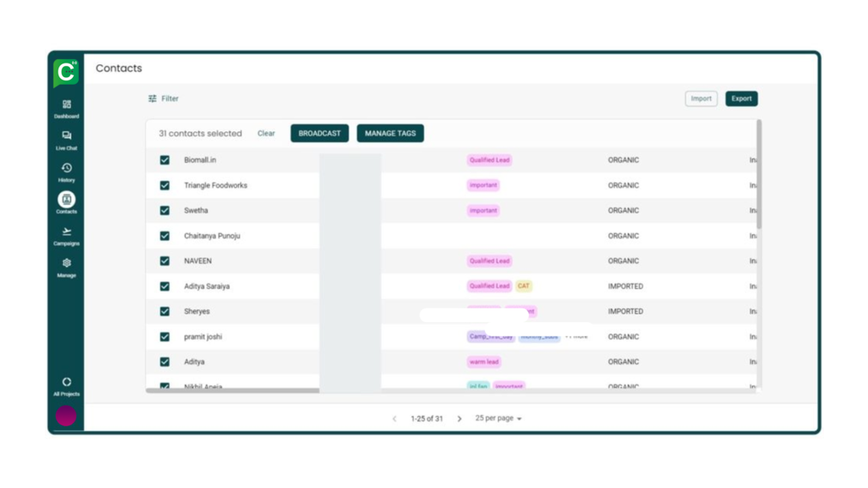Toggle the checkbox for NAVEEN

tap(164, 261)
